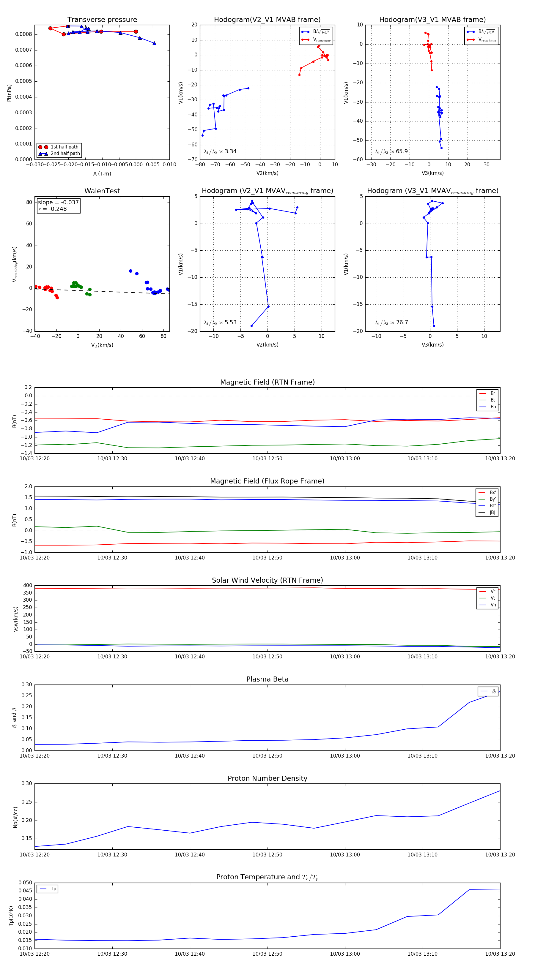The width and height of the screenshot is (535, 980).
Task: Click the "Proton Number Density" title
Action: [267, 778]
